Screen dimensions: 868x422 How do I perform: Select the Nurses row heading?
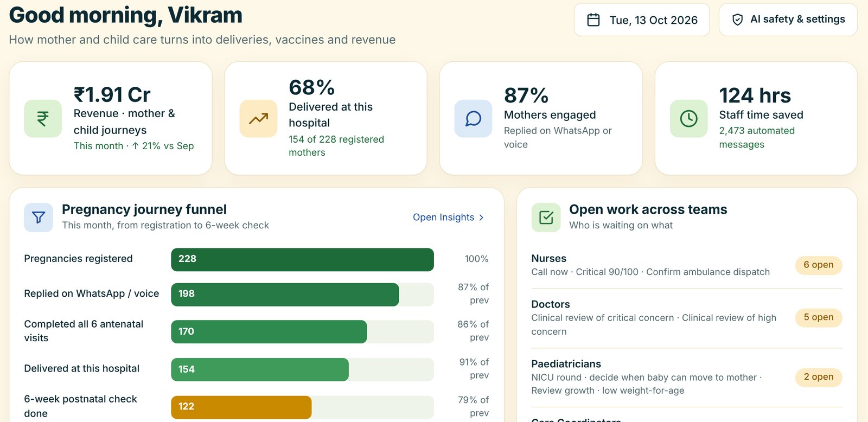tap(548, 258)
